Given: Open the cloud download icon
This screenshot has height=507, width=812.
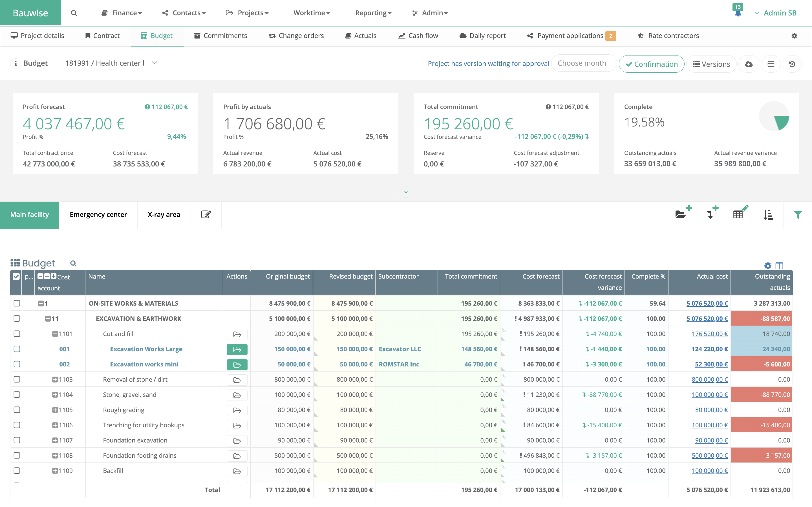Looking at the screenshot, I should pyautogui.click(x=749, y=64).
